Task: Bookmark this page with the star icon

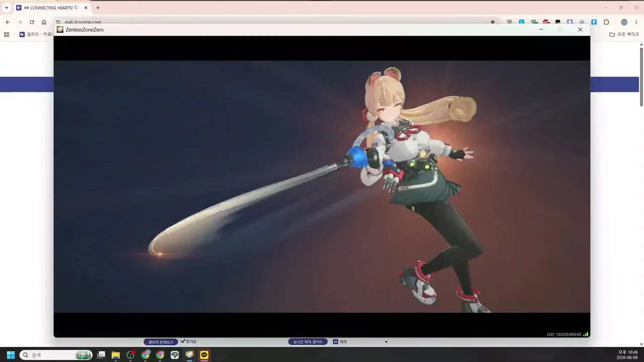Action: pyautogui.click(x=493, y=22)
